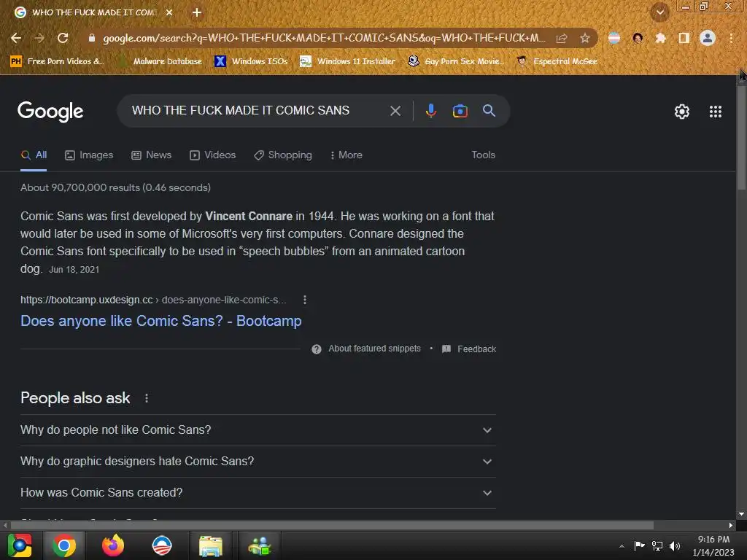Open the Google apps grid
The height and width of the screenshot is (560, 747).
(x=715, y=112)
